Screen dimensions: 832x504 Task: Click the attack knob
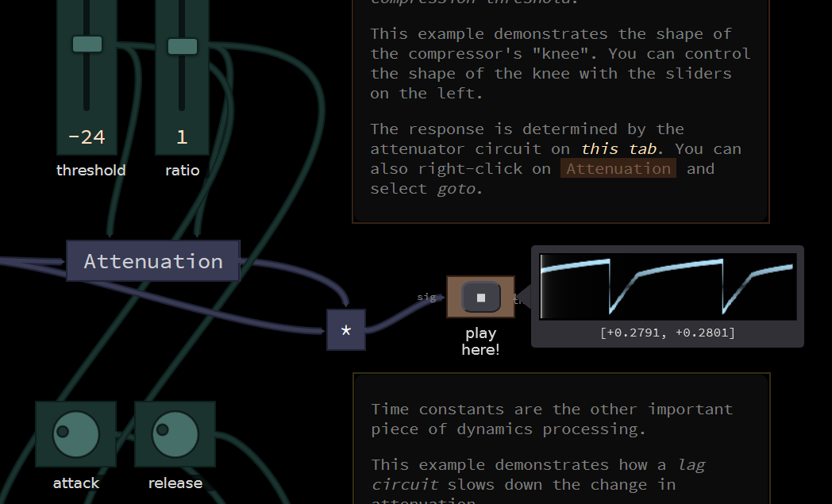76,434
